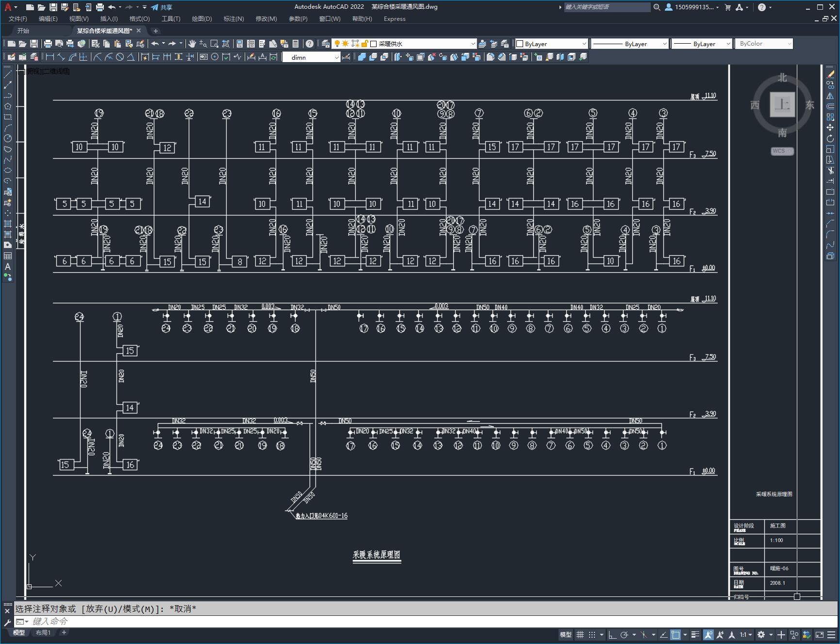Click the Copy icon in the standard toolbar

pyautogui.click(x=107, y=44)
